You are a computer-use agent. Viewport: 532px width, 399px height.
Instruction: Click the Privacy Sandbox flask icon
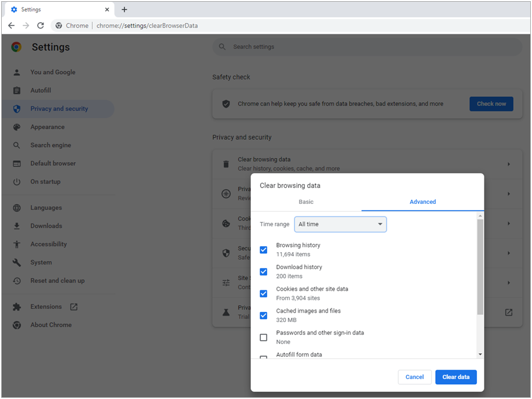[x=226, y=313]
